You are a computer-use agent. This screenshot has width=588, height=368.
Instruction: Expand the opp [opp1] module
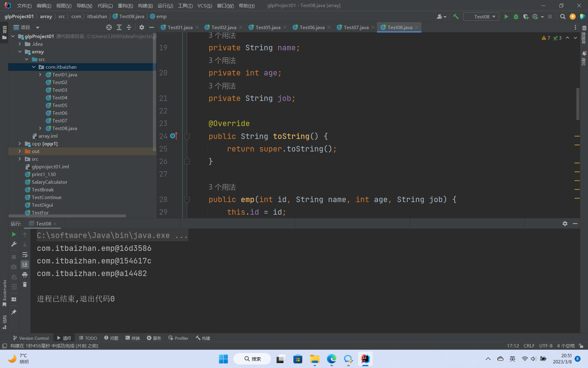[x=20, y=144]
